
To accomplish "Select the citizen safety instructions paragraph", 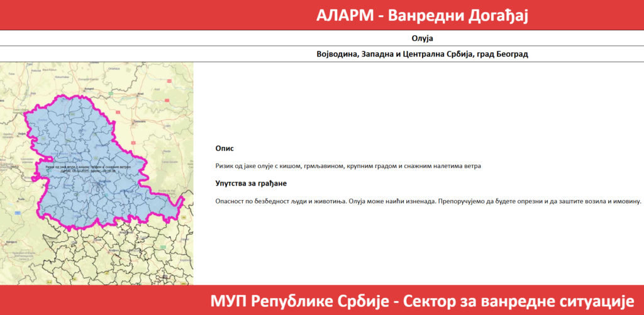I will coord(428,202).
